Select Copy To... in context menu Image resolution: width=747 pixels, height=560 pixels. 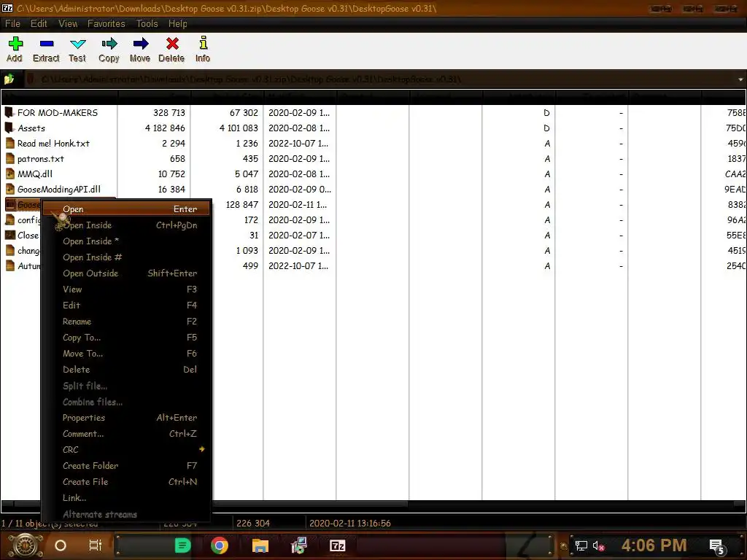pos(126,338)
